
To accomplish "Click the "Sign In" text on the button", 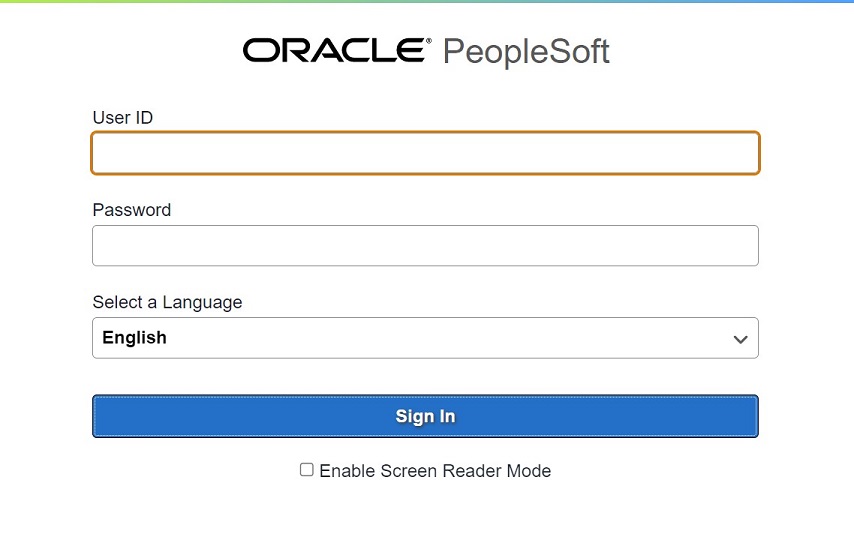I will pos(425,417).
